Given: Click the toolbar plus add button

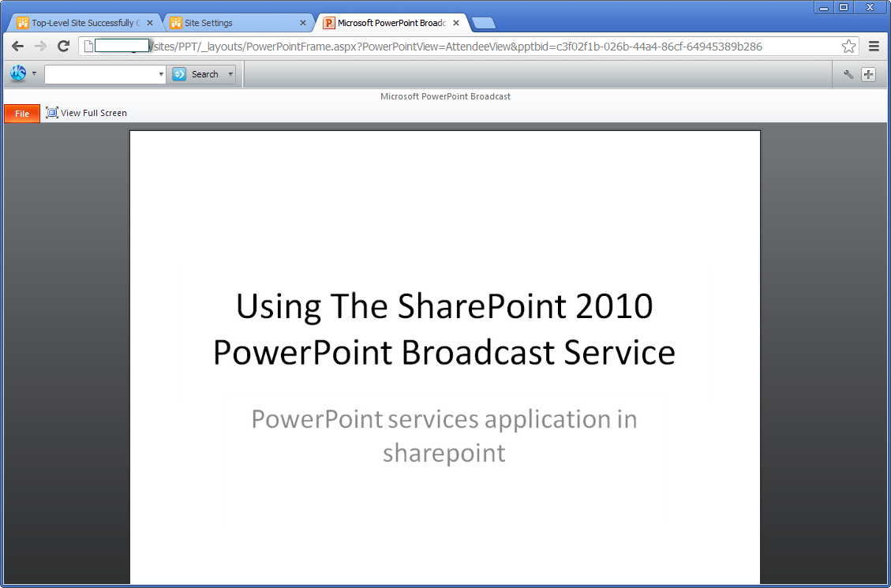Looking at the screenshot, I should pyautogui.click(x=868, y=74).
